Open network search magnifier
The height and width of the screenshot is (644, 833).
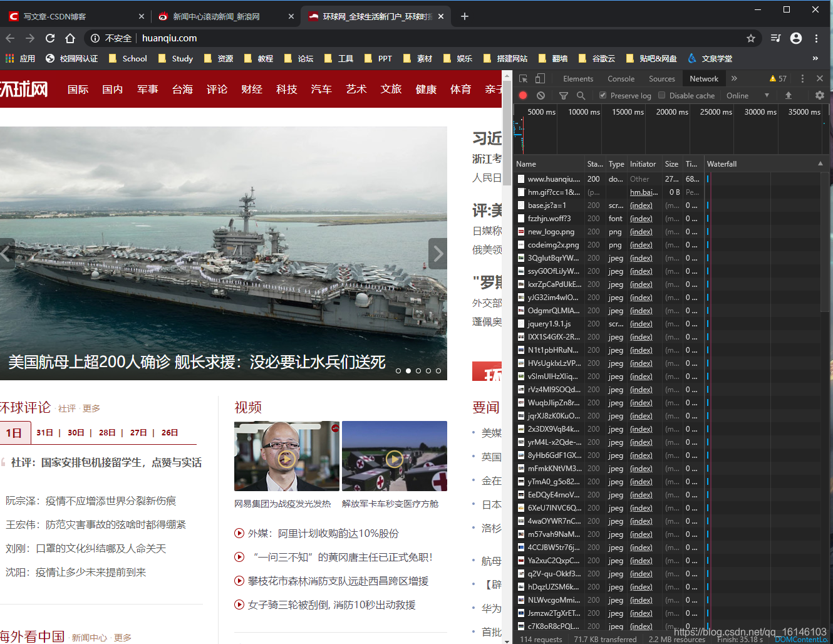(x=581, y=95)
